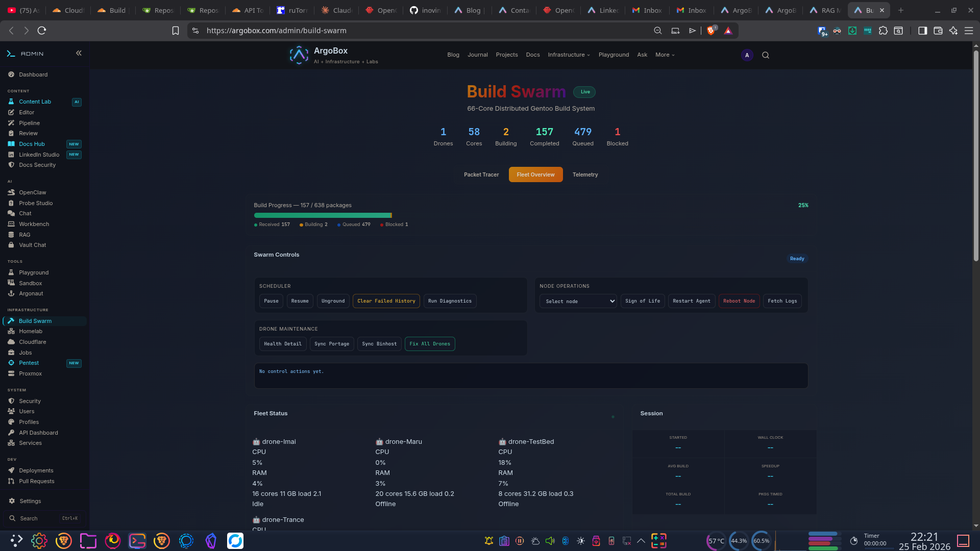The width and height of the screenshot is (980, 551).
Task: Click the Live status badge
Action: [584, 92]
